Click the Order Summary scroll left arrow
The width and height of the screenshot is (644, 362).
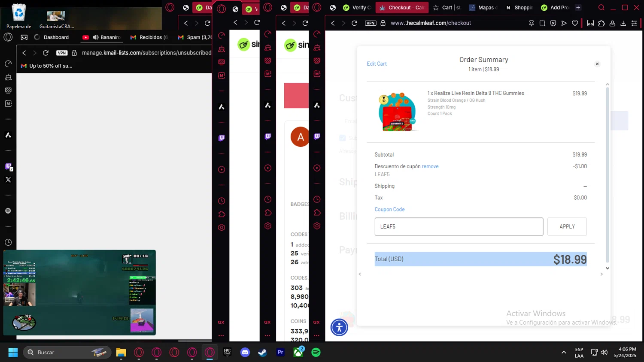coord(360,274)
